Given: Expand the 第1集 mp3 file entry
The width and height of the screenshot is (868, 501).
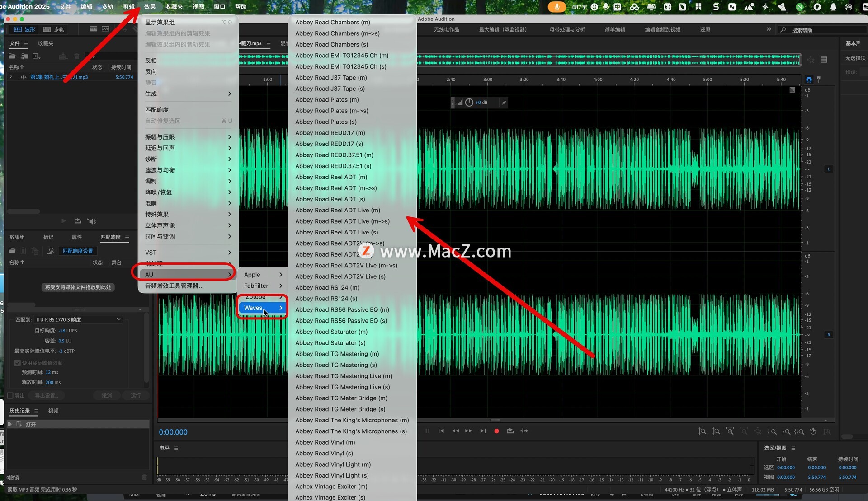Looking at the screenshot, I should click(x=11, y=77).
